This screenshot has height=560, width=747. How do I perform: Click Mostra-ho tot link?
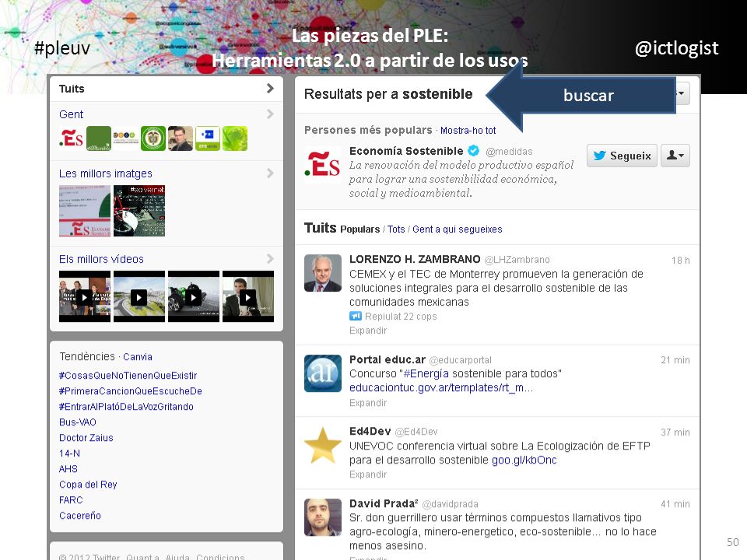(x=468, y=131)
